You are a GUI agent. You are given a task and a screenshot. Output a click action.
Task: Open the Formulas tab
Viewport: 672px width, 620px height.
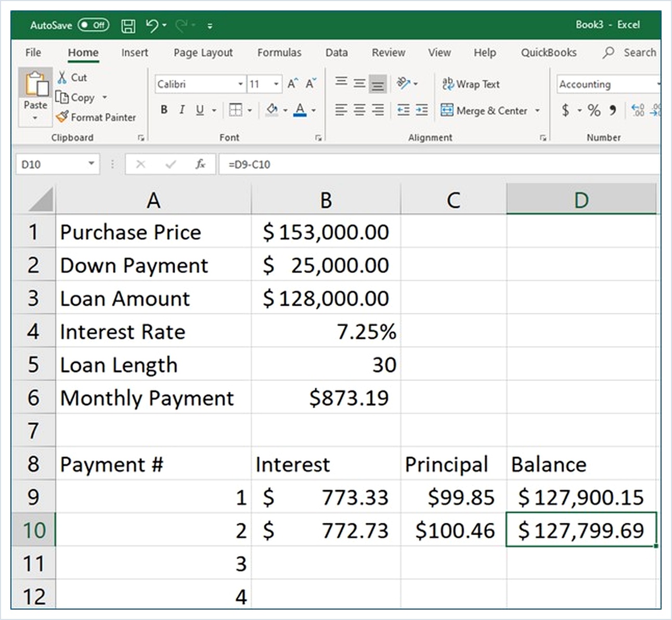[x=279, y=53]
